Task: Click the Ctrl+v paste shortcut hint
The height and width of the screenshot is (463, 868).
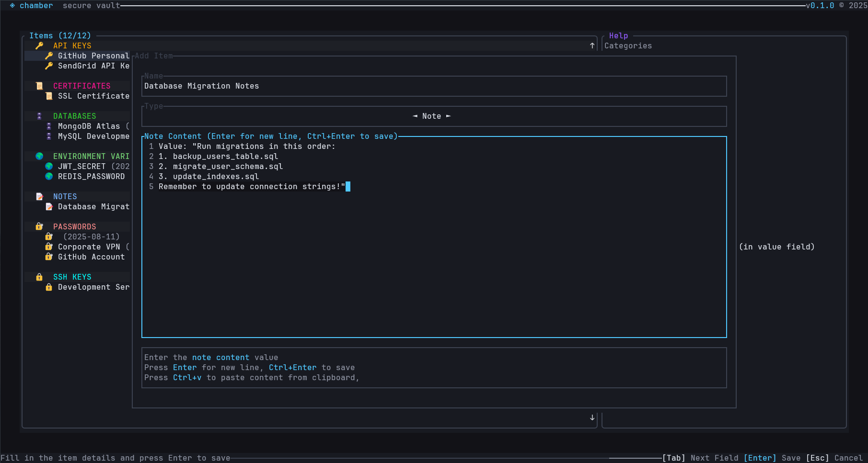Action: [x=187, y=378]
